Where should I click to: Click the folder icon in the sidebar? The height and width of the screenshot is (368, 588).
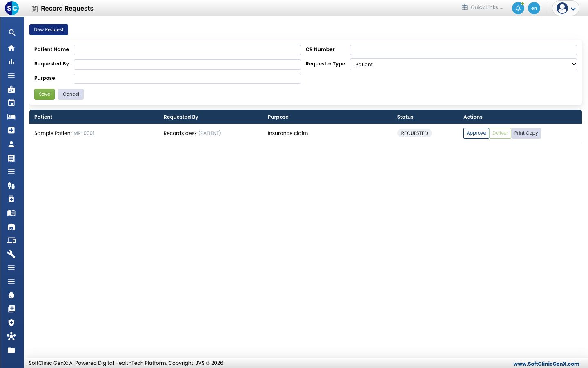pyautogui.click(x=11, y=350)
